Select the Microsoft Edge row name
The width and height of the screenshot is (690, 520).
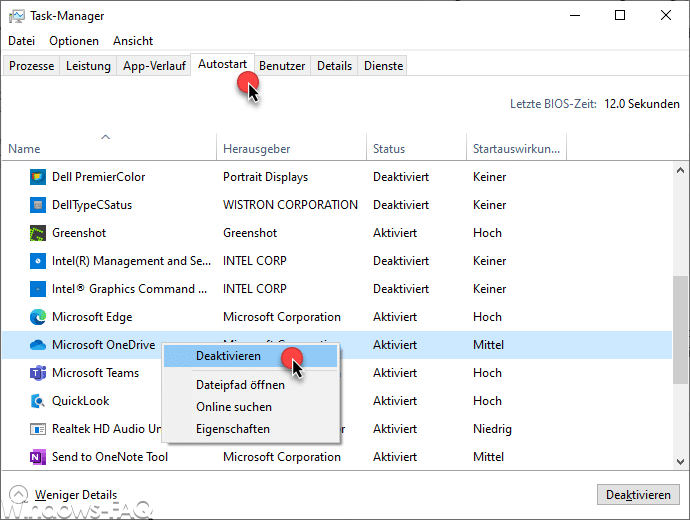pyautogui.click(x=92, y=317)
